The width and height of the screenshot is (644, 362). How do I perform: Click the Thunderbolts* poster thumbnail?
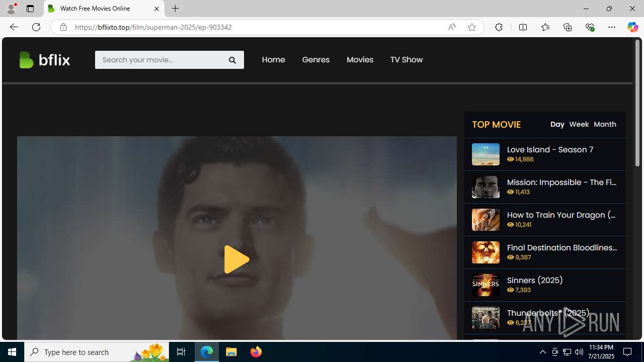486,318
